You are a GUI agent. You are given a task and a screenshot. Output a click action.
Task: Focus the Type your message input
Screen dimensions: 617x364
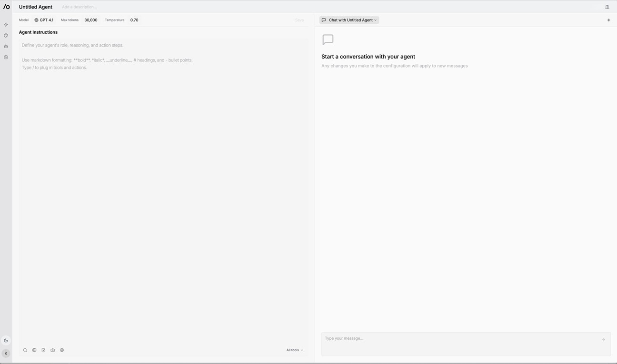pyautogui.click(x=457, y=343)
